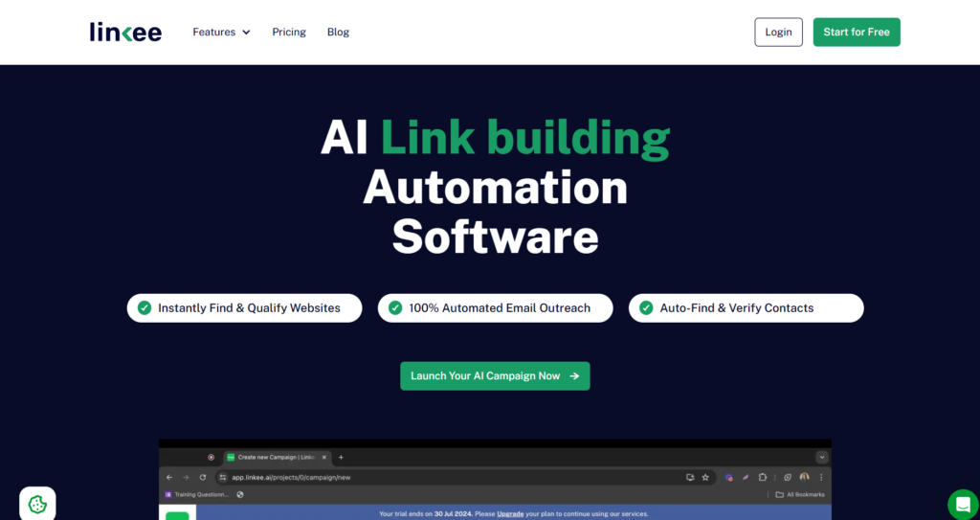Screen dimensions: 980x520
Task: Click checkmark next to Auto-Find & Verify Contacts
Action: point(646,307)
